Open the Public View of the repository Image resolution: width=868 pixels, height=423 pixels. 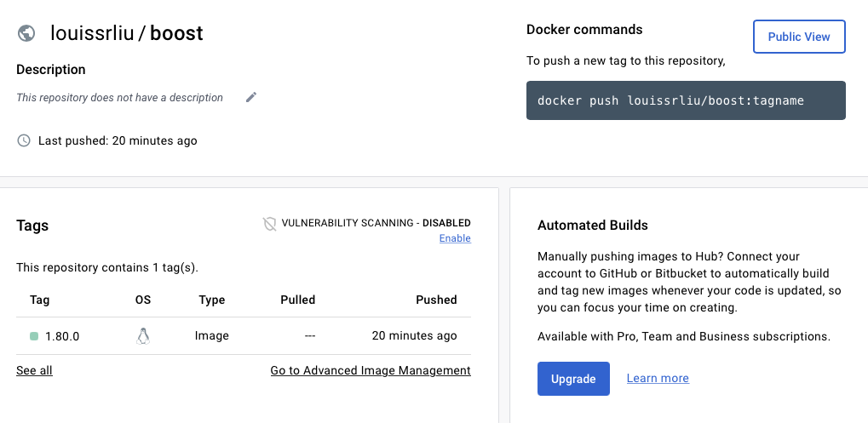tap(799, 37)
